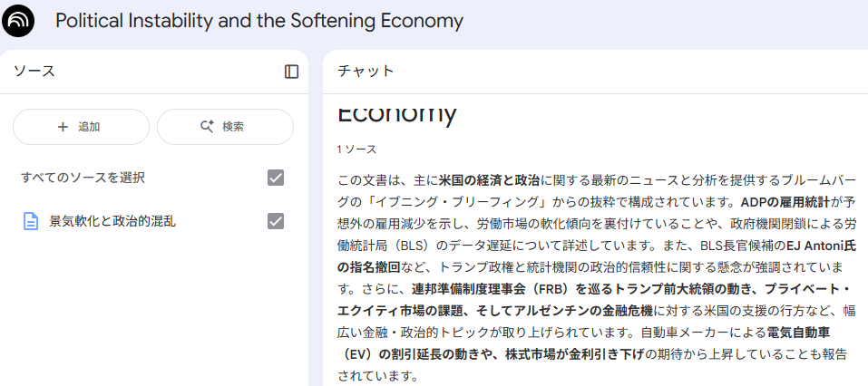Click the notebook title to edit it
868x386 pixels.
(258, 21)
